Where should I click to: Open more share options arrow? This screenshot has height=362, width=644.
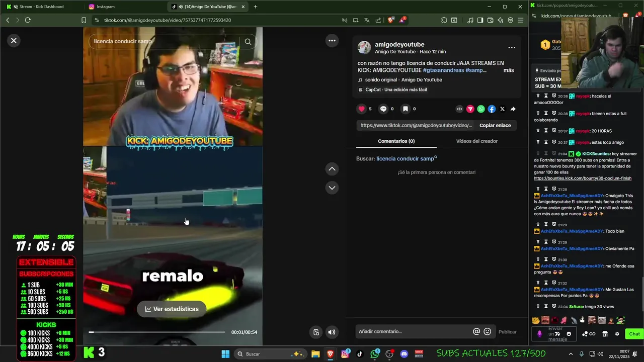(513, 109)
